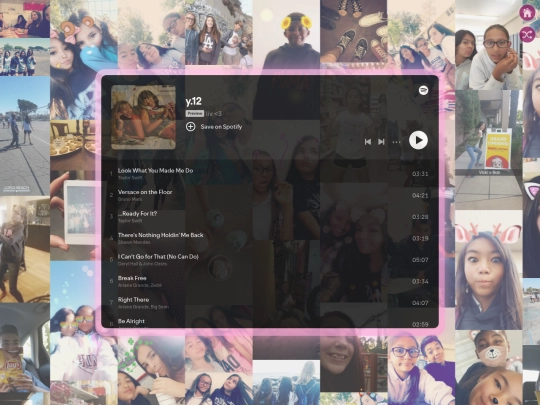540x405 pixels.
Task: Open the bear mask filter selfie
Action: [488, 367]
